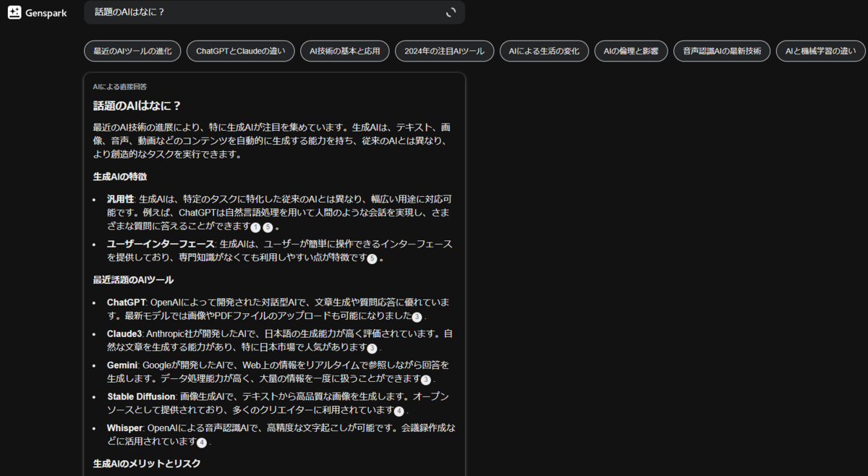Select the 最近のAIツールの進化 suggestion chip

(132, 51)
